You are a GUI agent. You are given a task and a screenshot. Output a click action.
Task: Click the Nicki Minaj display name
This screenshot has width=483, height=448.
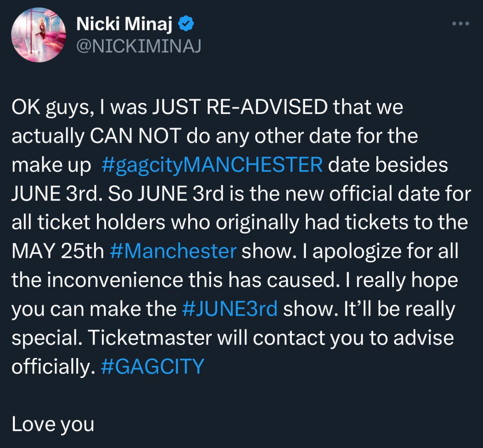tap(124, 24)
